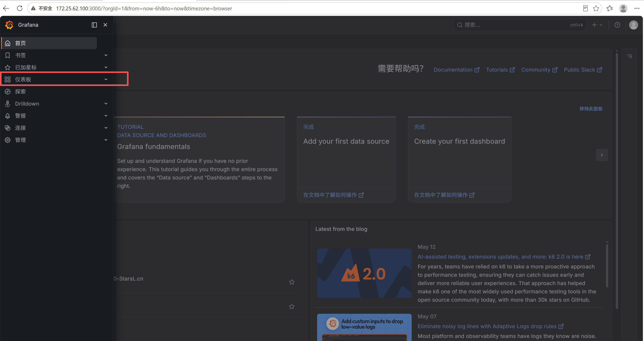Viewport: 644px width, 341px height.
Task: Open the k6 2.0 blog thumbnail
Action: click(364, 273)
